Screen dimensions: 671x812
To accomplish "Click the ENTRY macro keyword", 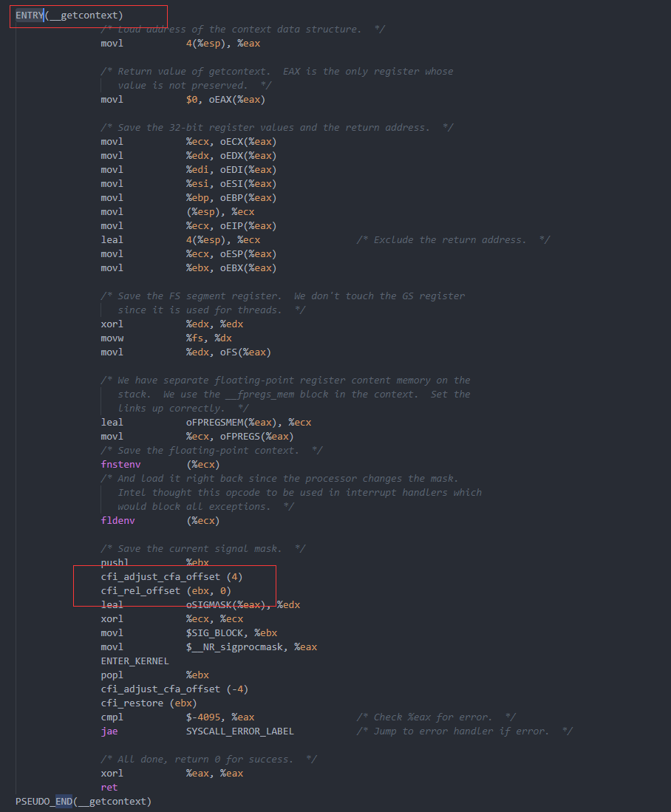I will (x=30, y=16).
